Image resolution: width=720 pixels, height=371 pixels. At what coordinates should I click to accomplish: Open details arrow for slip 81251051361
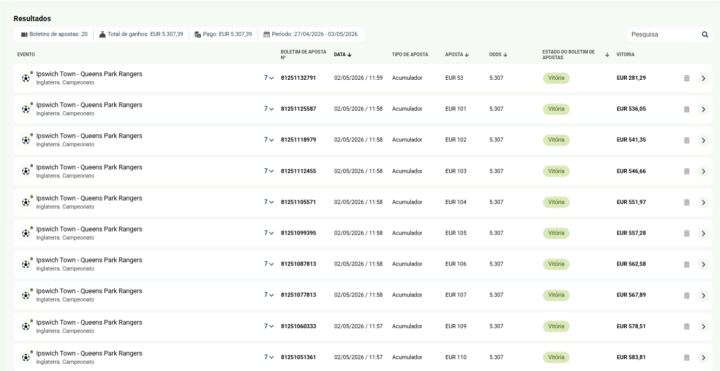(703, 358)
